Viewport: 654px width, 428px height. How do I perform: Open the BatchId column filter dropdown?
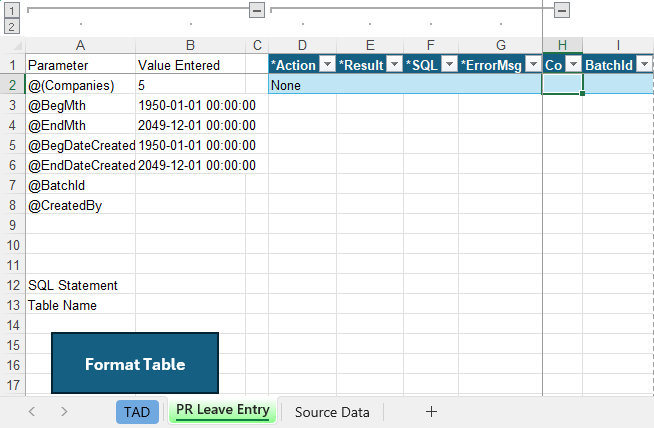pos(644,64)
